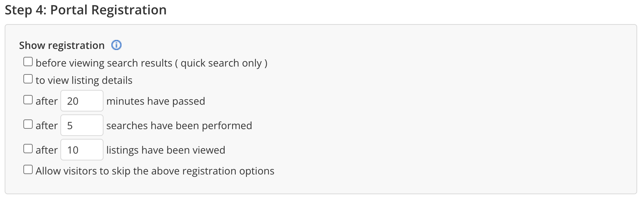
Task: Toggle checkbox for searches have been performed
Action: pos(28,124)
